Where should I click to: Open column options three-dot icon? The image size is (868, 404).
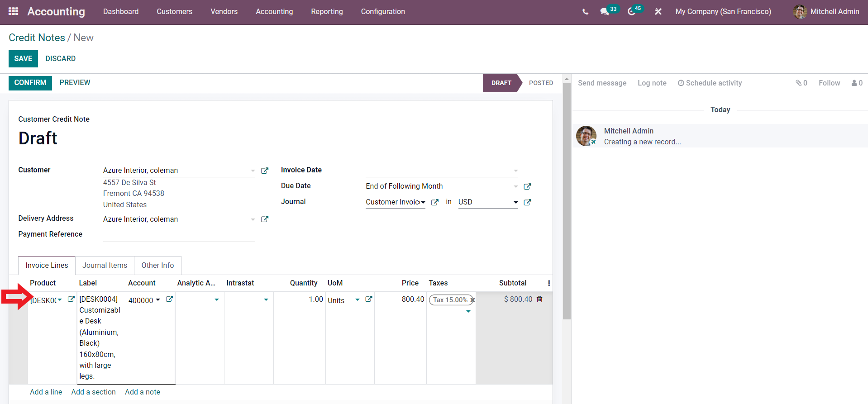pos(549,283)
